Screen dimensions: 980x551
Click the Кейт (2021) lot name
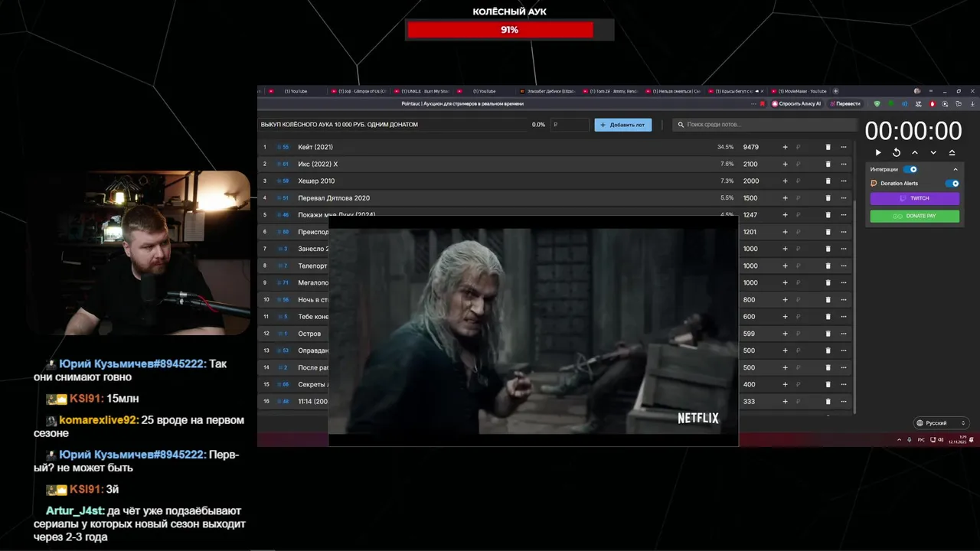pyautogui.click(x=315, y=147)
